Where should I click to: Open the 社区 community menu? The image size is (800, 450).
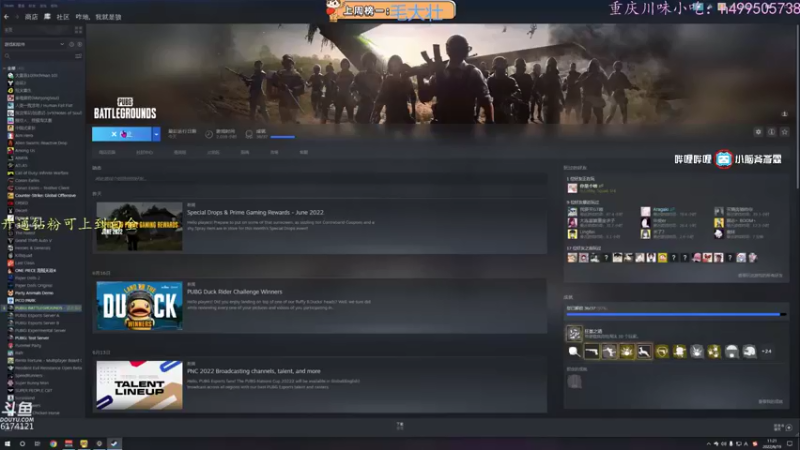pyautogui.click(x=63, y=17)
